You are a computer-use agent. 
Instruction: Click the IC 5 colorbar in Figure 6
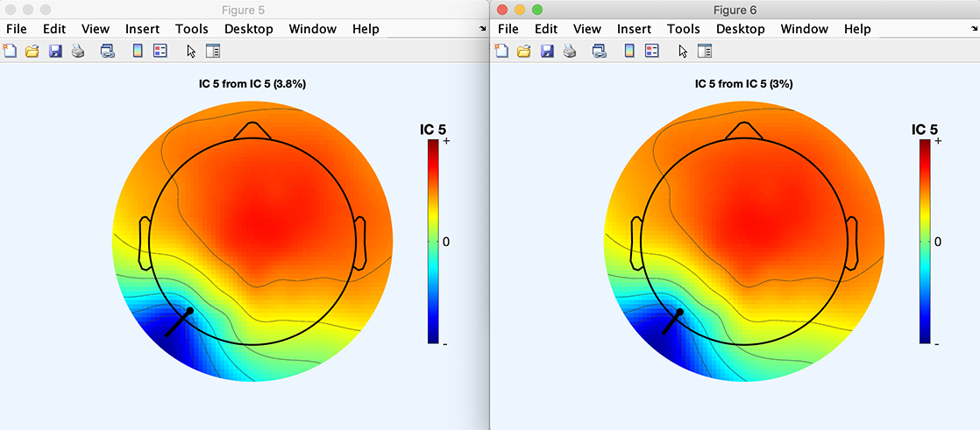tap(924, 241)
